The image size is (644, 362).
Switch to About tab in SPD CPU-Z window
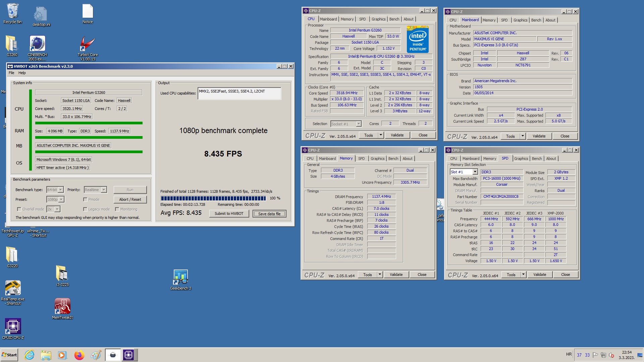pos(551,159)
